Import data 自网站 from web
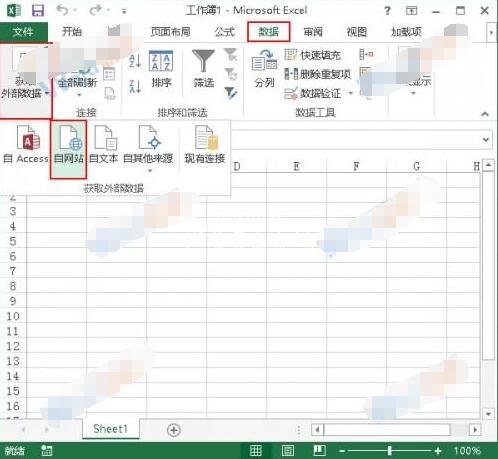Viewport: 498px width, 459px height. point(69,149)
